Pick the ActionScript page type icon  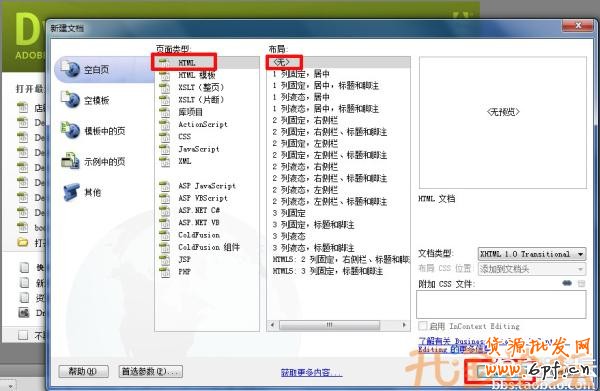click(x=165, y=125)
